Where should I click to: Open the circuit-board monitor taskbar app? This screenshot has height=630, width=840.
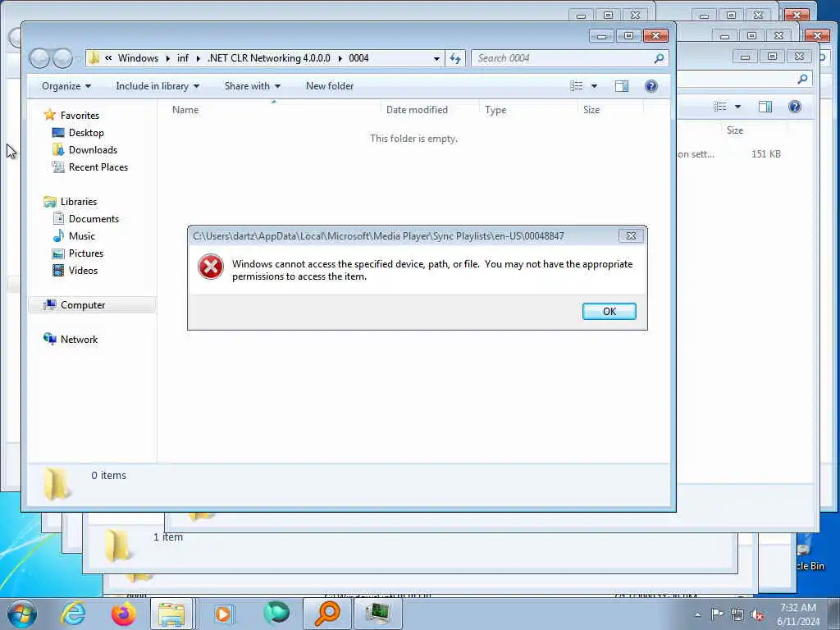click(x=377, y=614)
